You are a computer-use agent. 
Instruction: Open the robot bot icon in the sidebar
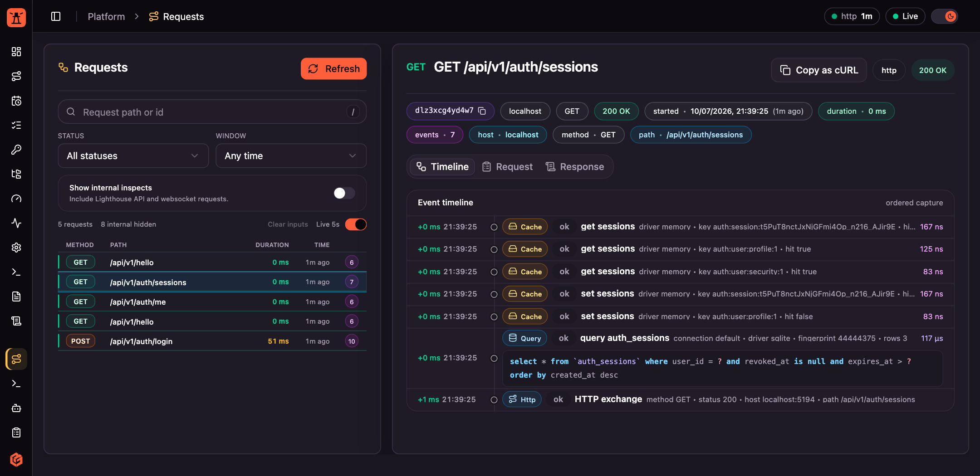coord(16,408)
